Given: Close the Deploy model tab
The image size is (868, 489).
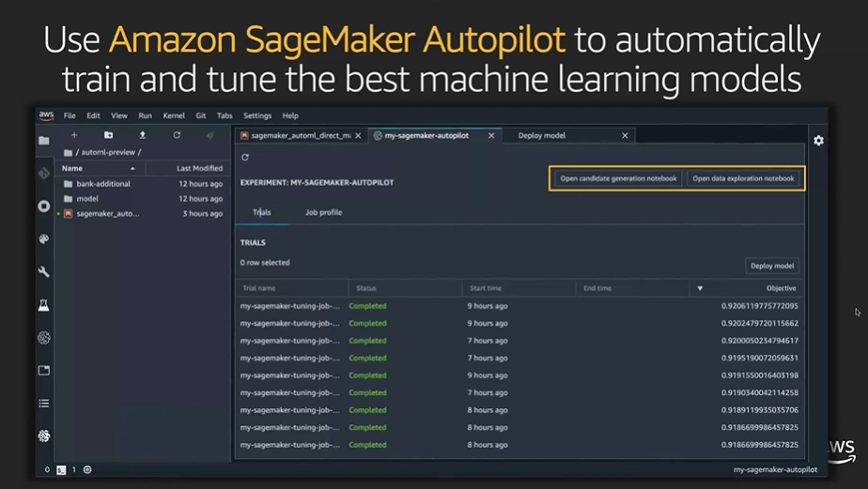Looking at the screenshot, I should [625, 135].
